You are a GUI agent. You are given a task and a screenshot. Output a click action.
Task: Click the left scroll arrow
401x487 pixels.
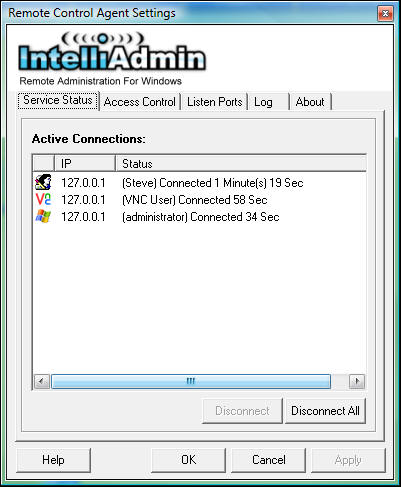click(x=42, y=381)
